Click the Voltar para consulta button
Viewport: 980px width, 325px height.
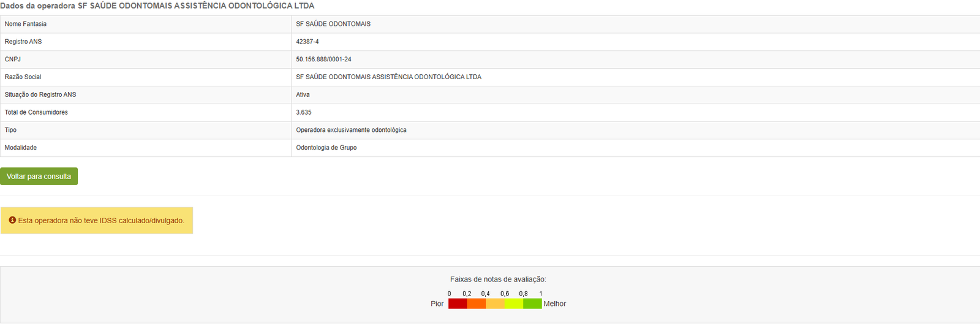coord(39,177)
